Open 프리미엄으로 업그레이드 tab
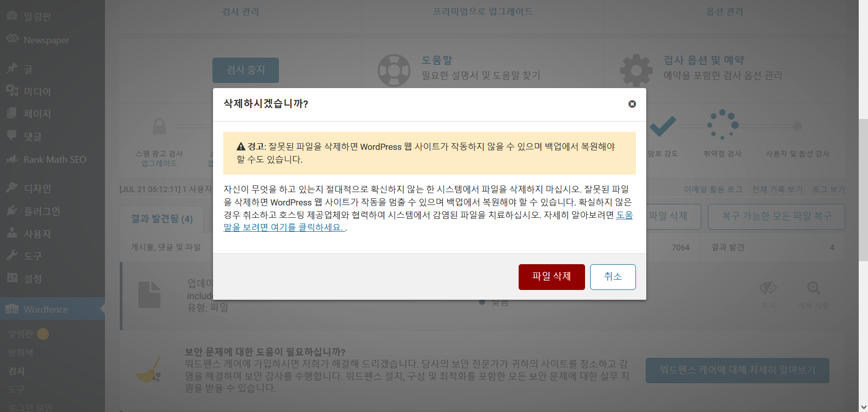Viewport: 868px width, 412px height. point(483,11)
